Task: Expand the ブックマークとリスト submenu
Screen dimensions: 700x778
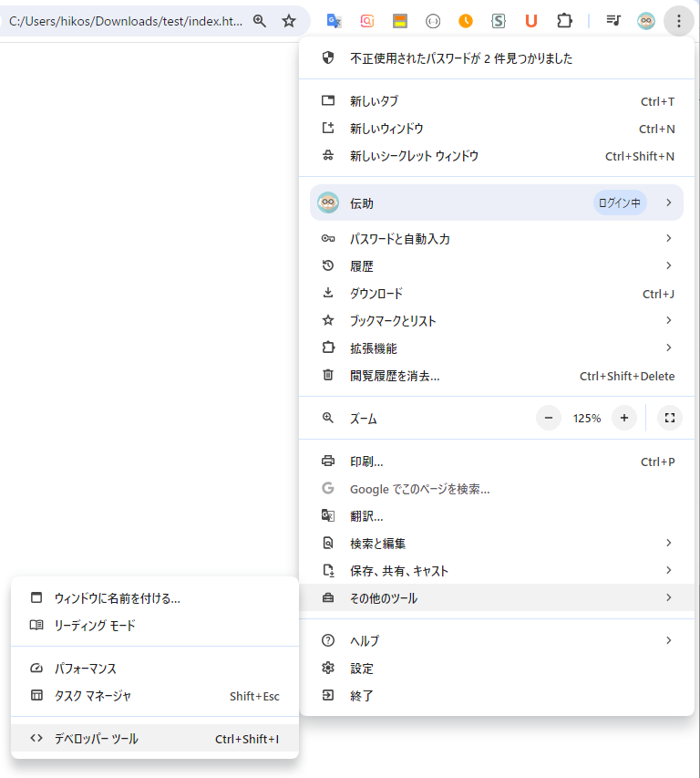Action: [496, 321]
